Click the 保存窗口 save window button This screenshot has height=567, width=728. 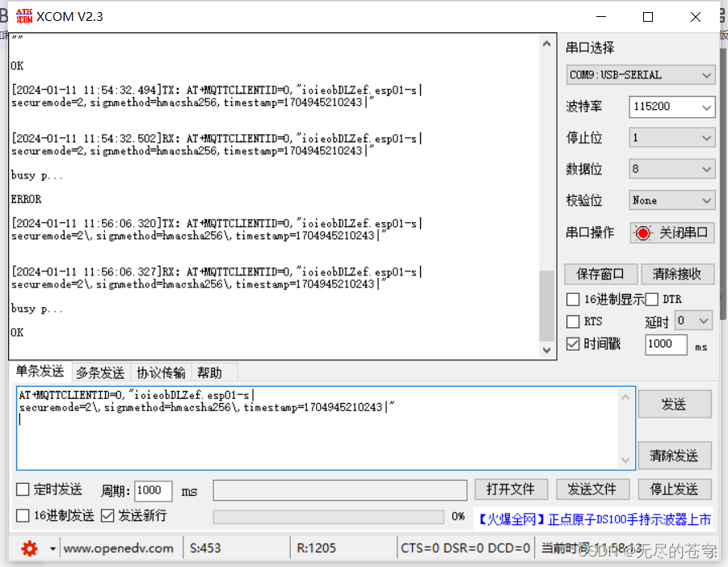[x=600, y=274]
